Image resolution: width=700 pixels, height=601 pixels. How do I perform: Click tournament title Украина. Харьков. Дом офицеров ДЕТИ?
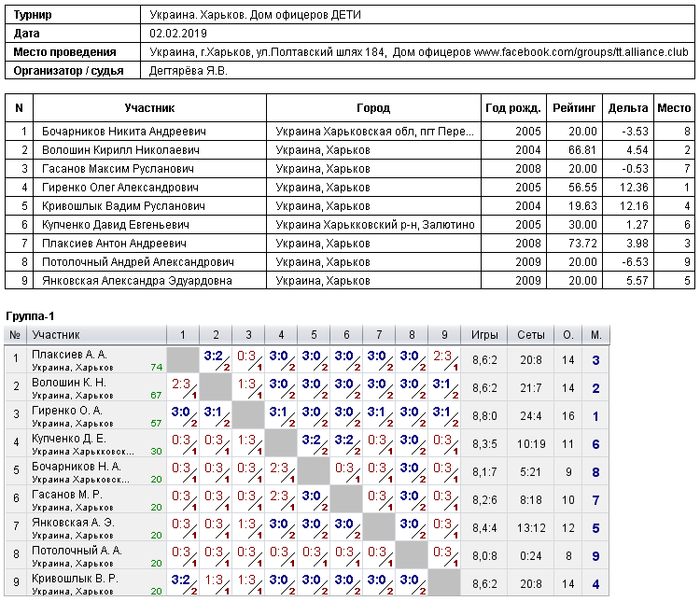click(x=256, y=15)
